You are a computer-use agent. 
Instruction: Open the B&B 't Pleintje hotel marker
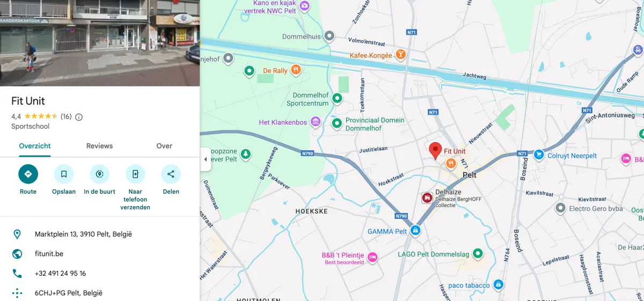point(372,258)
